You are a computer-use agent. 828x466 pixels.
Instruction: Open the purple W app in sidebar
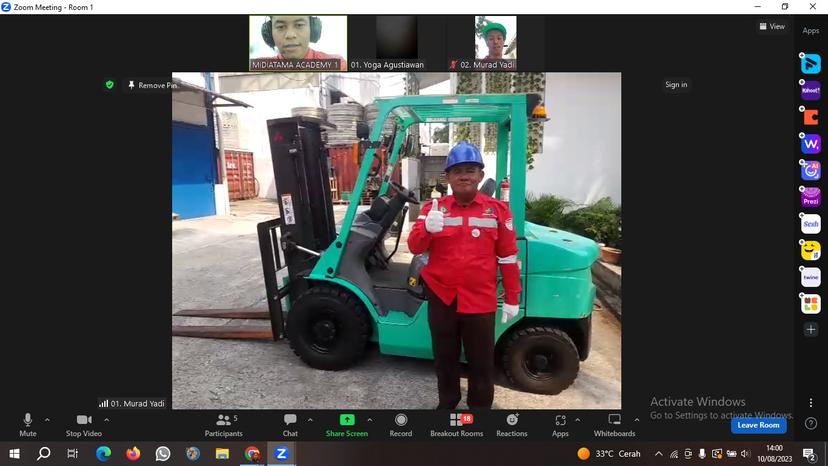[811, 144]
